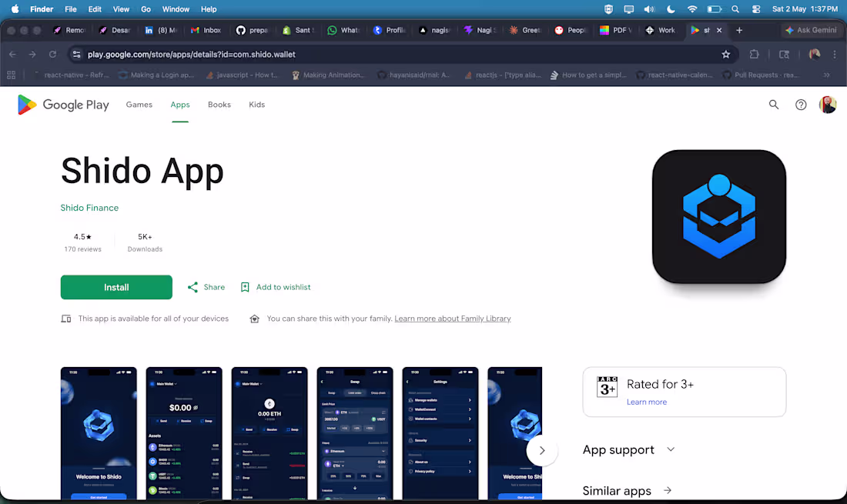This screenshot has height=504, width=847.
Task: Open the Swap screen screenshot thumbnail
Action: [x=355, y=433]
